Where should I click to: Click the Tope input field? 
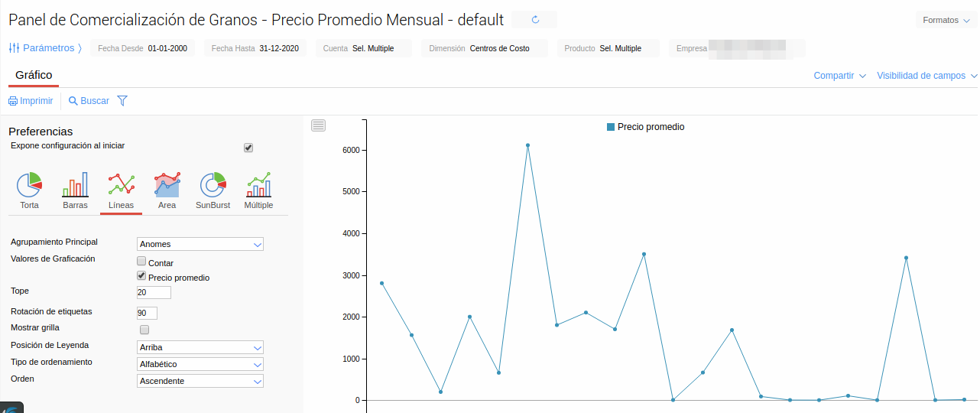point(154,293)
